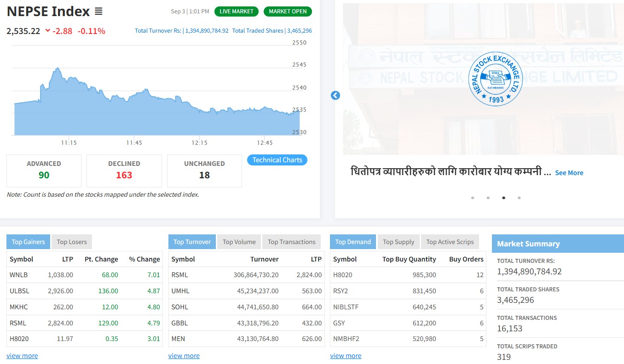Select the fourth carousel dot
Image resolution: width=624 pixels, height=364 pixels.
click(519, 198)
